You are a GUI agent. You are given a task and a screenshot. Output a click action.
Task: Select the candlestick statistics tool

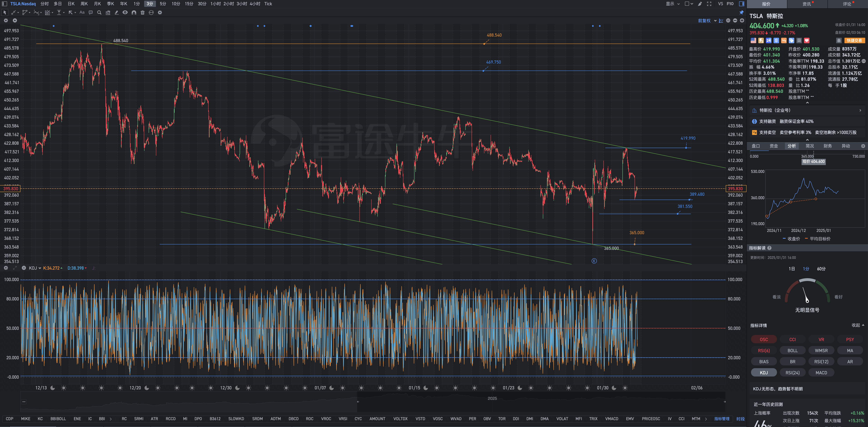pyautogui.click(x=108, y=12)
